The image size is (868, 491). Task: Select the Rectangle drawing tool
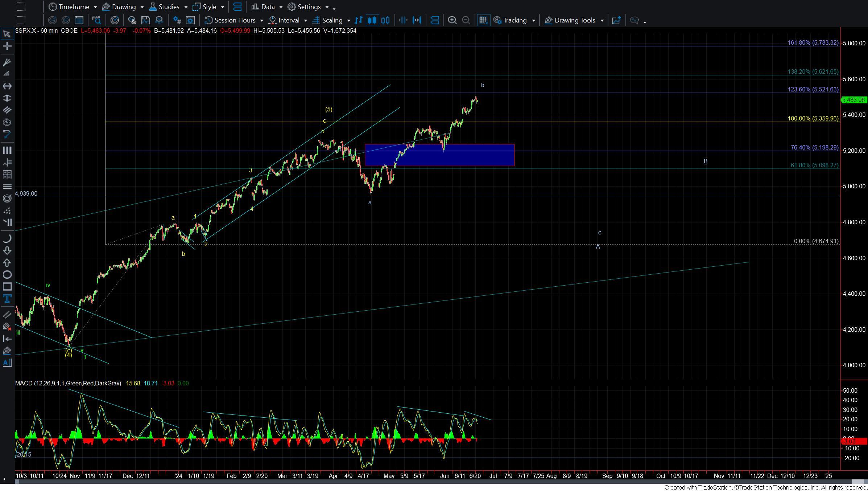tap(7, 287)
